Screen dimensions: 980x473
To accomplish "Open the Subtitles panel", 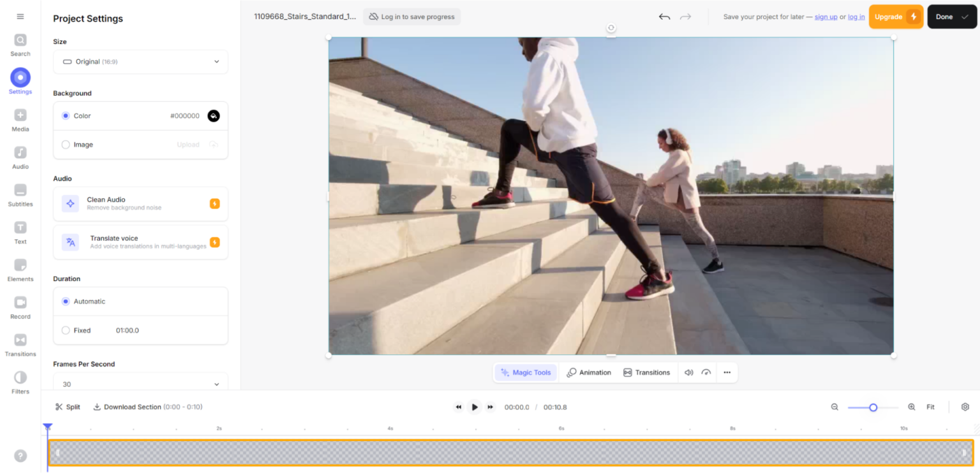I will [x=20, y=194].
